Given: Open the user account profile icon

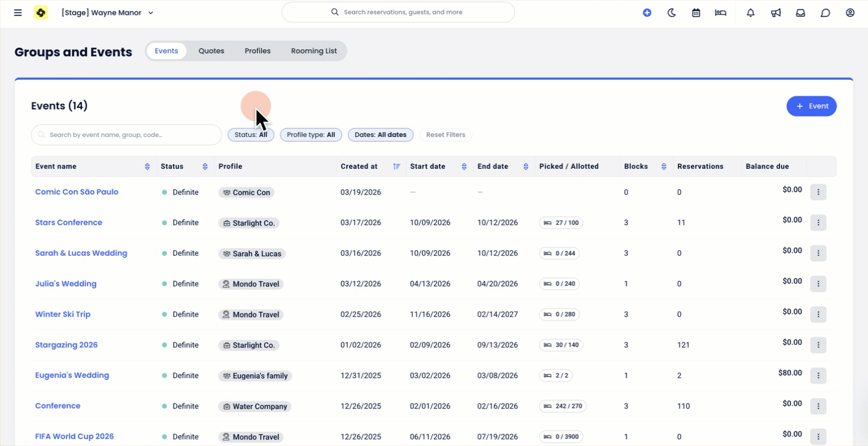Looking at the screenshot, I should click(850, 13).
